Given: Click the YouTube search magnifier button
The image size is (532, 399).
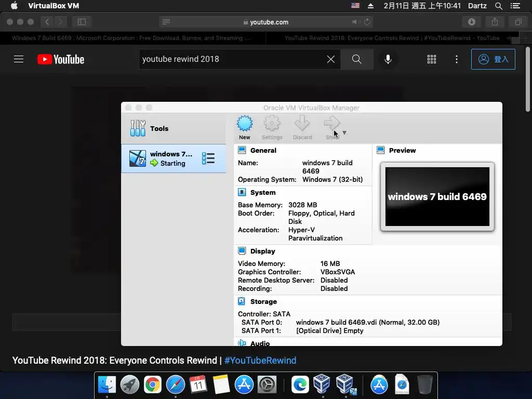Looking at the screenshot, I should click(x=356, y=59).
